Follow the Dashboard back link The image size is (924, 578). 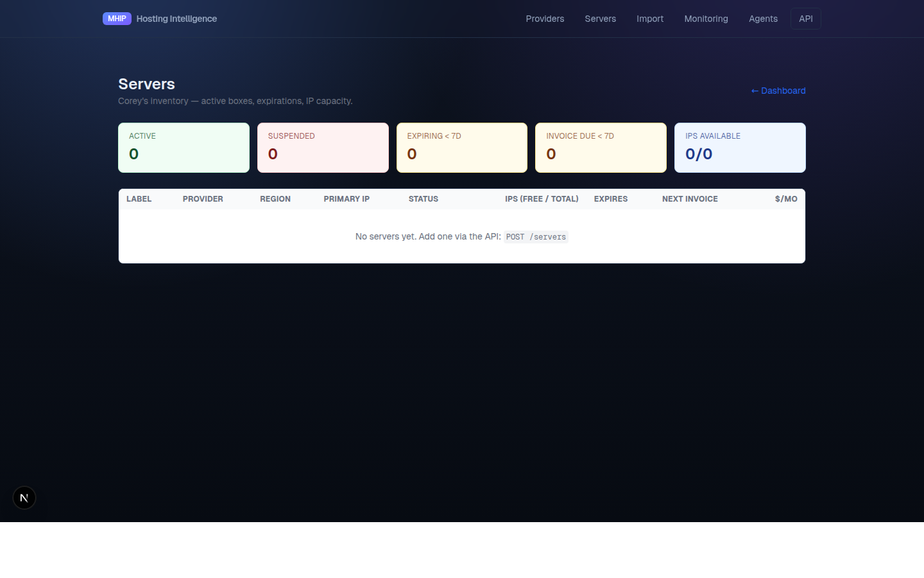[778, 91]
